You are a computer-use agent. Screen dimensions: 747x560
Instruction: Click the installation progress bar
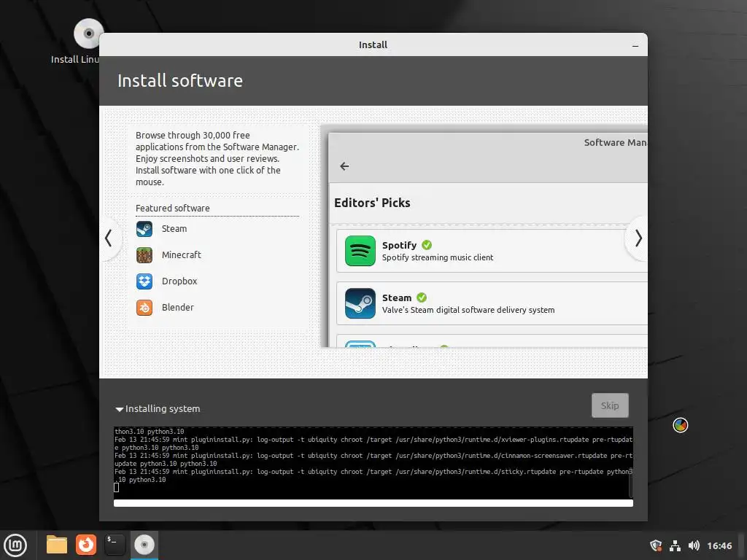(x=373, y=503)
